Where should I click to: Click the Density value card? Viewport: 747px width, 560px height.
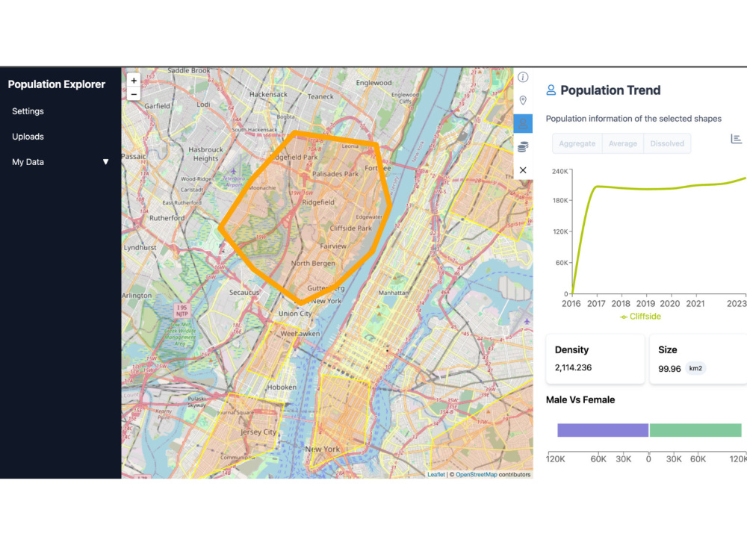(595, 358)
